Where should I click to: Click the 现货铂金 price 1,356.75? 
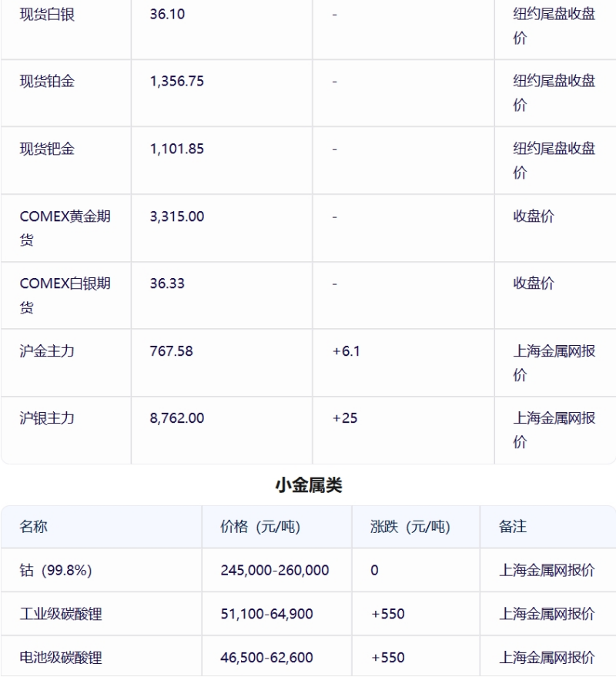(176, 81)
